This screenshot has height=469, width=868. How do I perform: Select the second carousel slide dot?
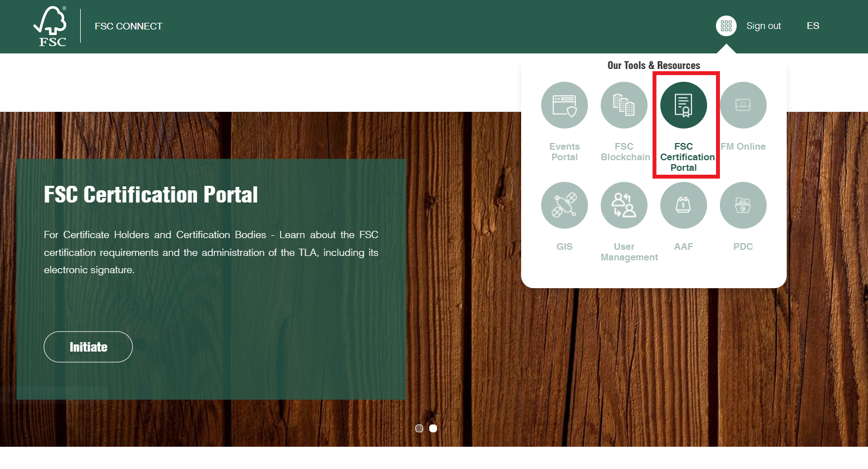(x=433, y=428)
